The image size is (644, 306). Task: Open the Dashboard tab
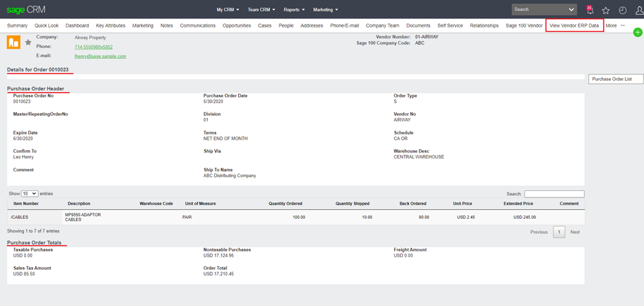click(x=77, y=25)
